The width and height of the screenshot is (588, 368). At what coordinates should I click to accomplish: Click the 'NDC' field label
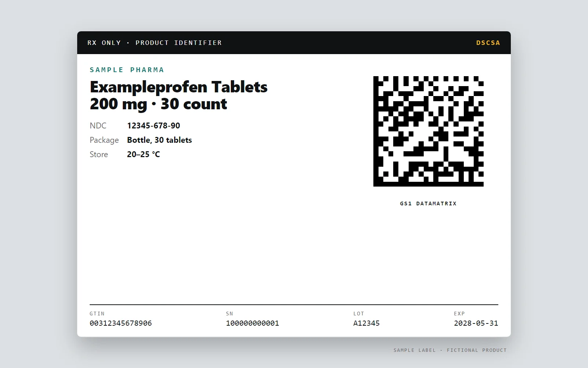pyautogui.click(x=98, y=125)
